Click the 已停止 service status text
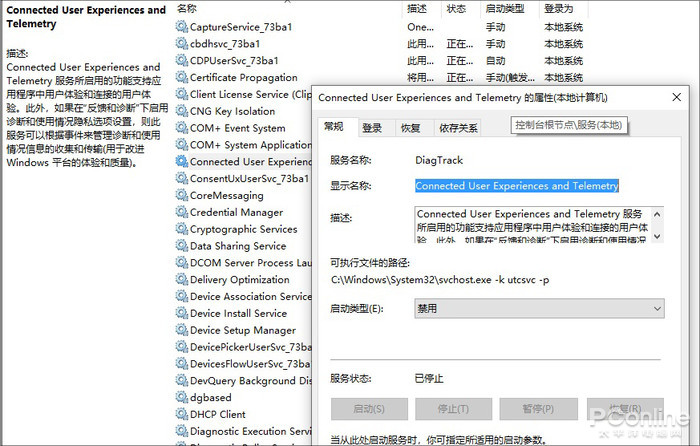Image resolution: width=700 pixels, height=446 pixels. (x=429, y=379)
